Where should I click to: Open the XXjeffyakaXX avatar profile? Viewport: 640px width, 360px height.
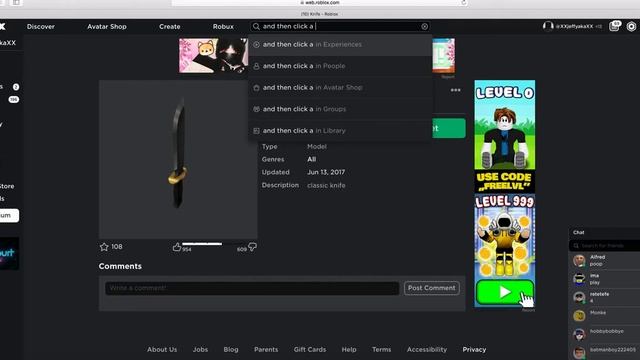[x=548, y=27]
